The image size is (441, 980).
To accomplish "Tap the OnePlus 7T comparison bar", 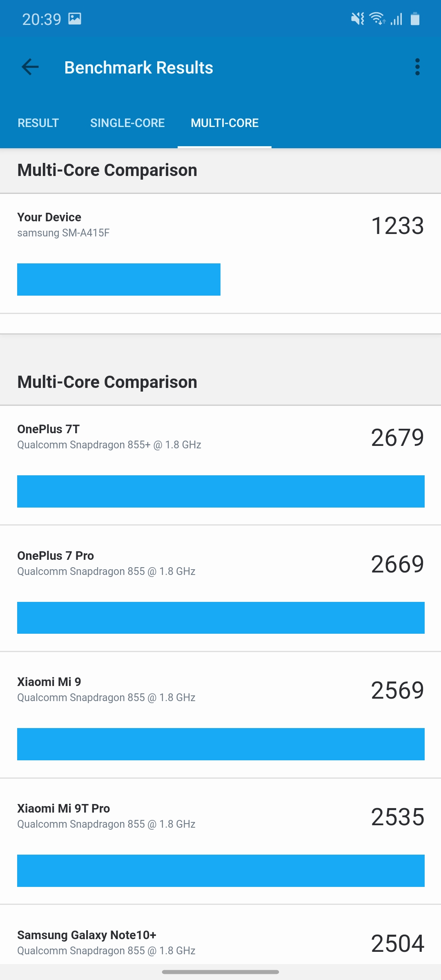I will tap(220, 491).
